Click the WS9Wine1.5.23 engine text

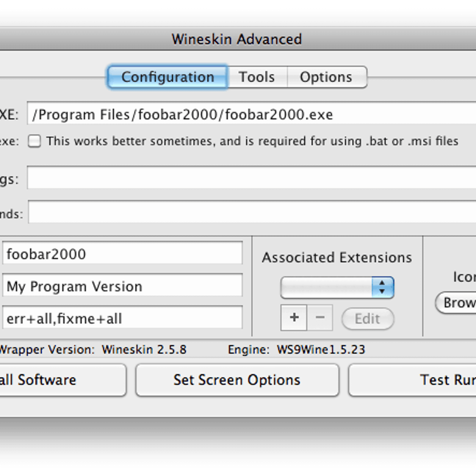click(x=321, y=350)
